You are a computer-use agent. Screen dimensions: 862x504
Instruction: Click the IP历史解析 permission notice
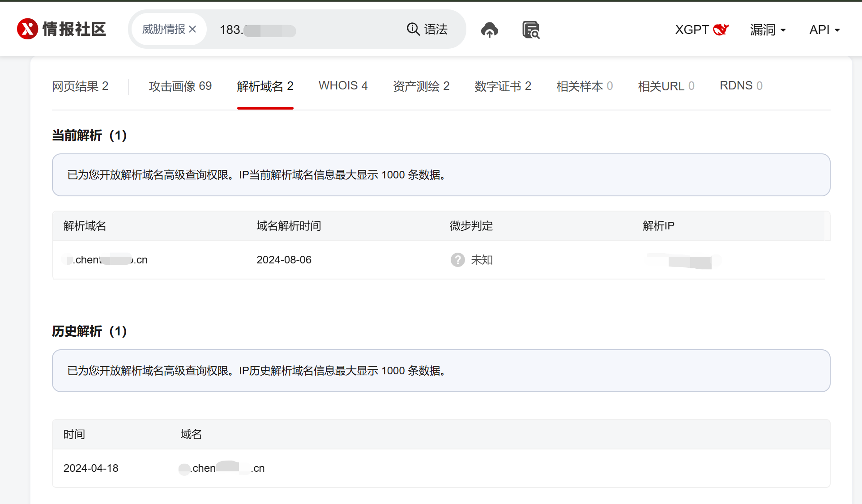pos(441,371)
